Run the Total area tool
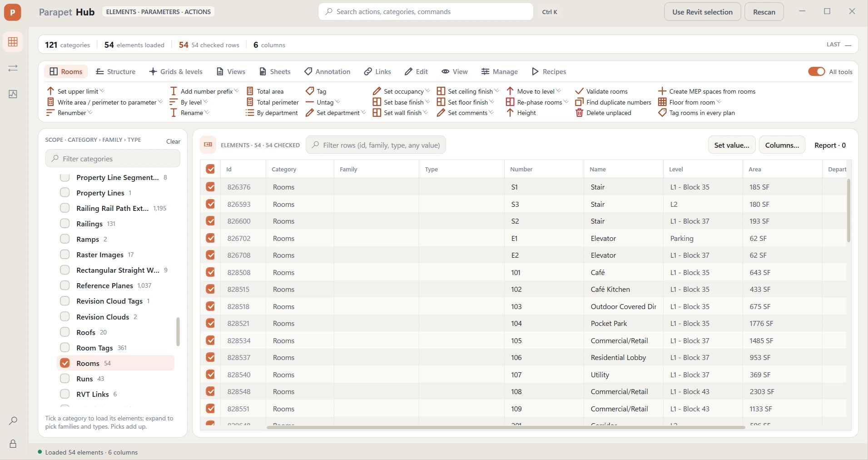The width and height of the screenshot is (868, 460). coord(265,91)
